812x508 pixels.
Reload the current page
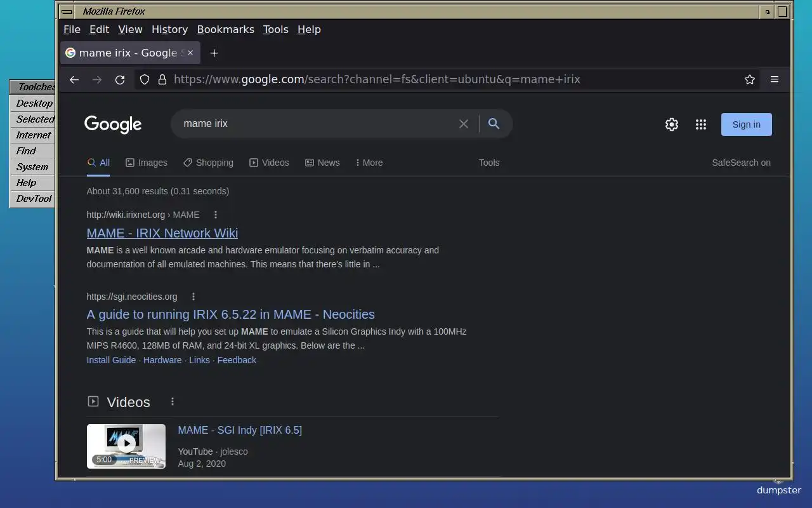click(x=120, y=79)
